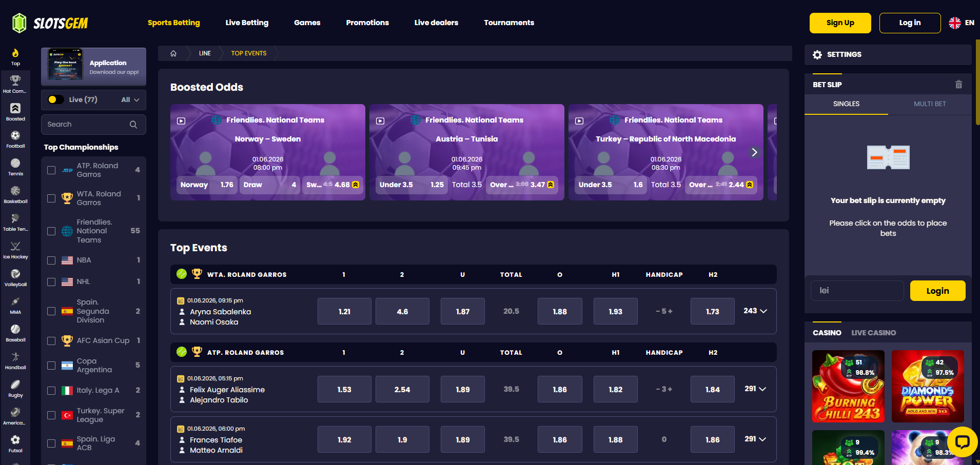Image resolution: width=980 pixels, height=465 pixels.
Task: Check the WTA. Roland Garros championship
Action: [51, 198]
